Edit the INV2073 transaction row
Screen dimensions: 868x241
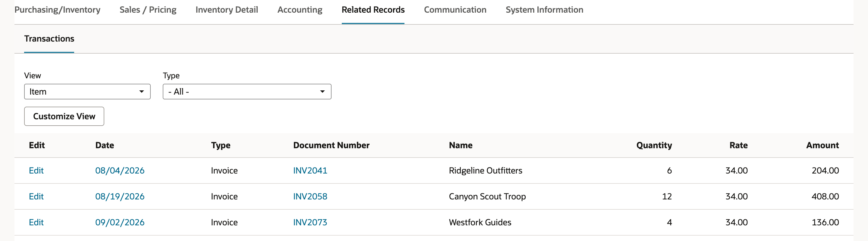tap(36, 223)
